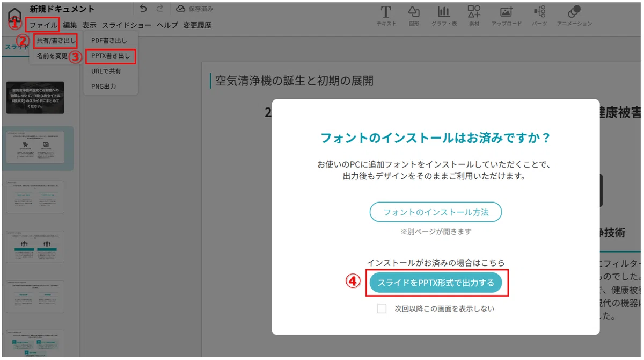Open the 表示 menu

tap(90, 25)
